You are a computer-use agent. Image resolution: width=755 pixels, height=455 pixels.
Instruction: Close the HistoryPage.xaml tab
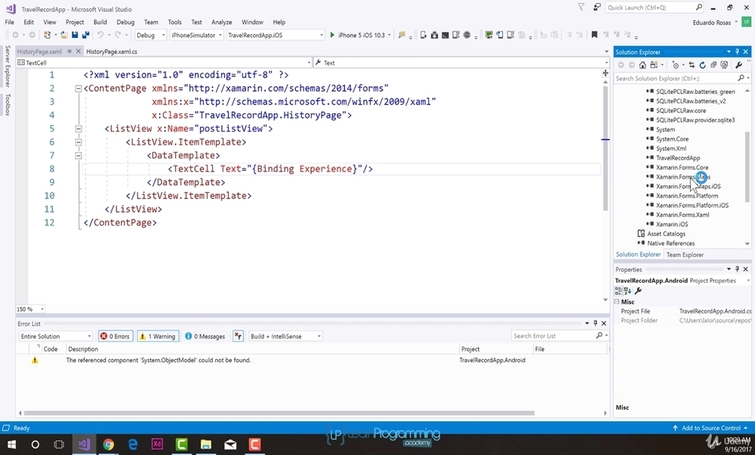click(x=78, y=51)
